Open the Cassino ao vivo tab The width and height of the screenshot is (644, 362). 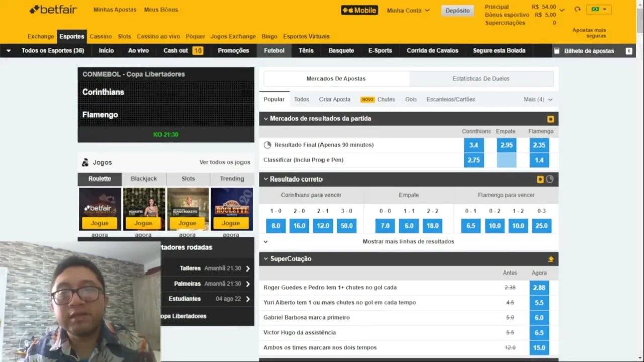click(158, 36)
